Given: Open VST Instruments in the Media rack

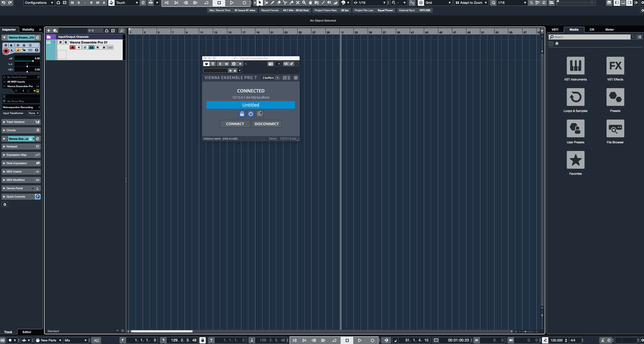Looking at the screenshot, I should click(575, 66).
